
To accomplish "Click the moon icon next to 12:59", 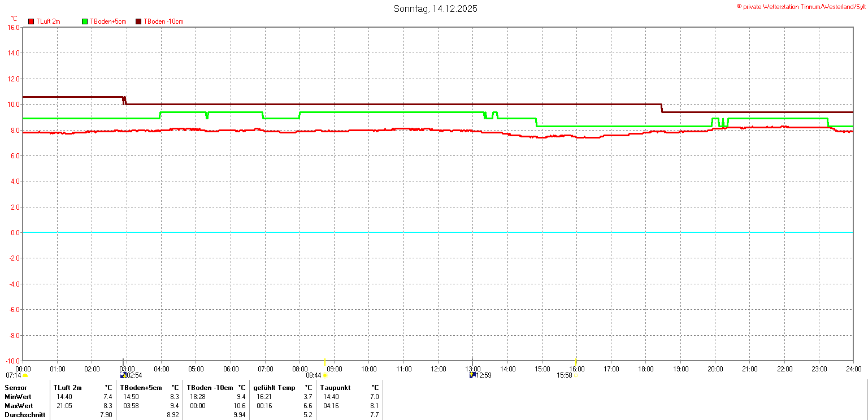I will click(x=472, y=375).
